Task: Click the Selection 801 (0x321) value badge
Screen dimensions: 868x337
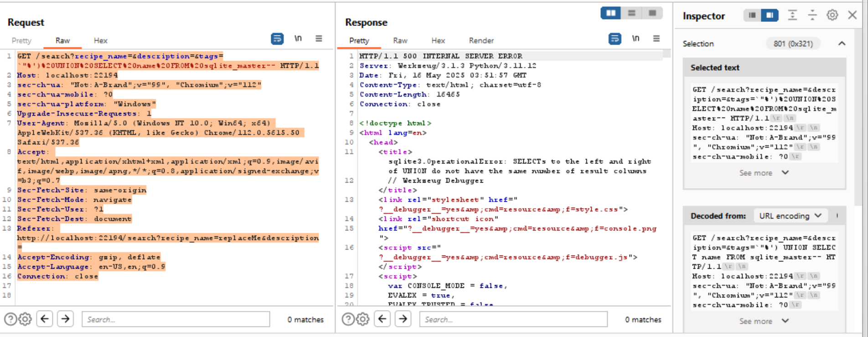Action: [793, 44]
